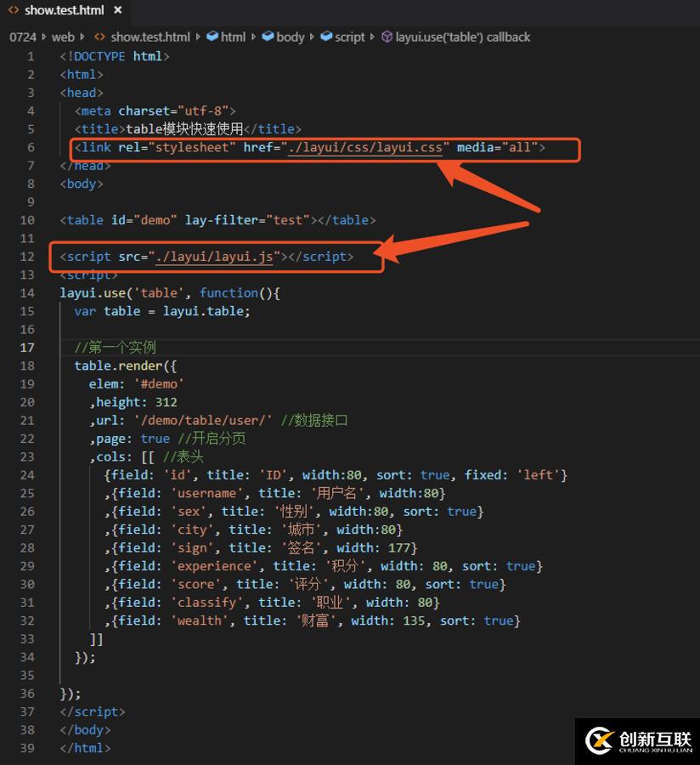Viewport: 700px width, 765px height.
Task: Click the opening <body> tag on line 8
Action: click(x=82, y=184)
